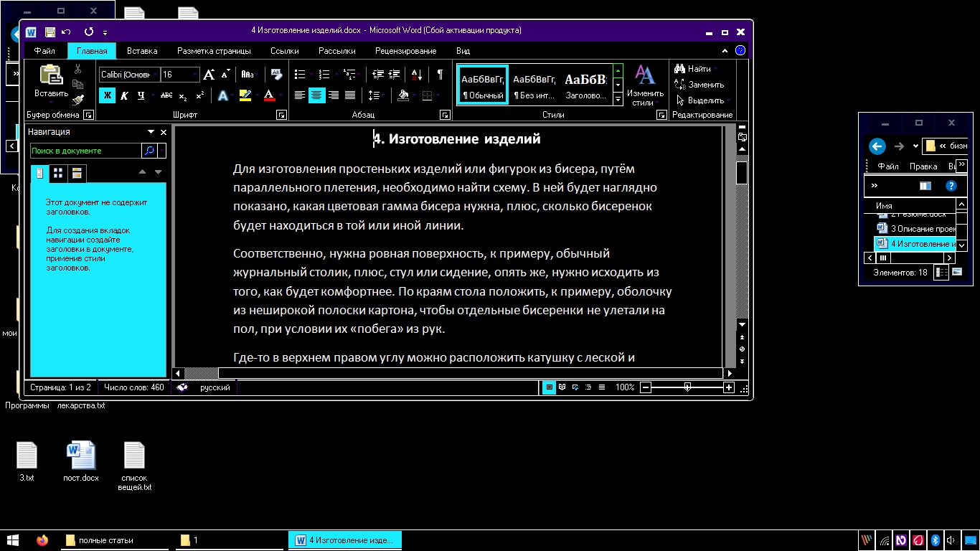Toggle Bold formatting off
The width and height of the screenshot is (980, 551).
(x=107, y=95)
